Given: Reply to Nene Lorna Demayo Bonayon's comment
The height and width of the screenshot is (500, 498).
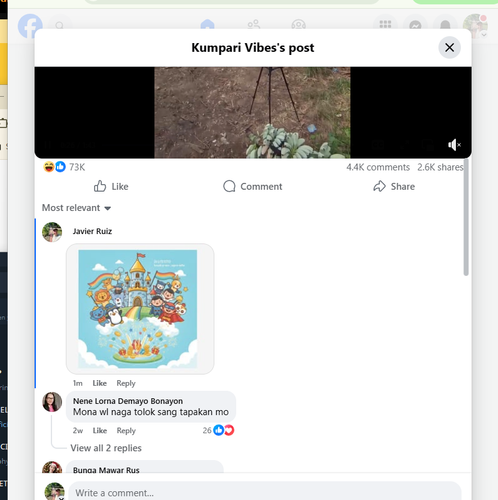Looking at the screenshot, I should pyautogui.click(x=126, y=431).
